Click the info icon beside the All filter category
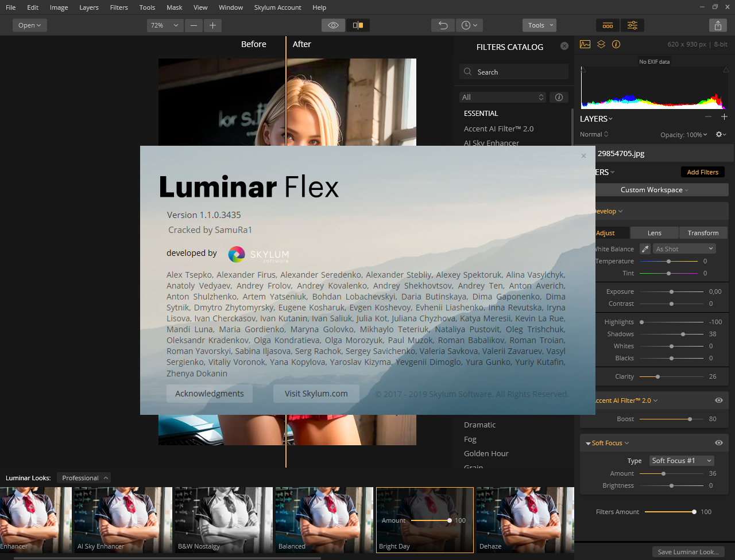Screen dimensions: 735x560 pos(559,97)
